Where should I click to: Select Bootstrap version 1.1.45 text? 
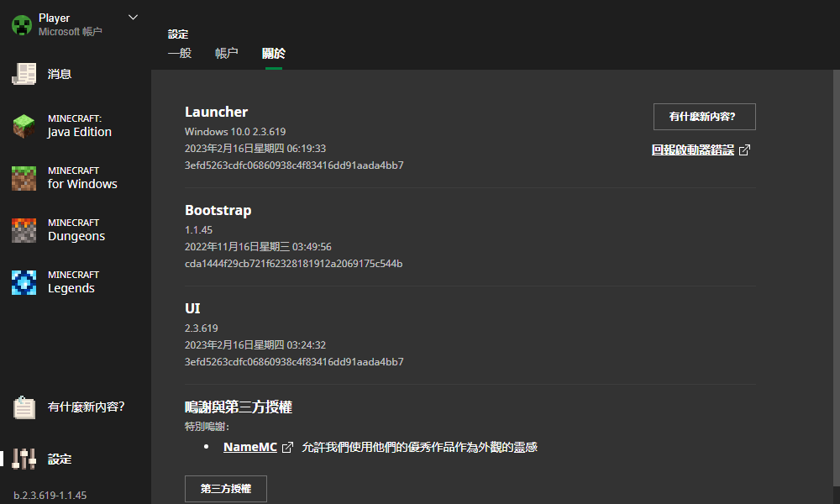(199, 230)
